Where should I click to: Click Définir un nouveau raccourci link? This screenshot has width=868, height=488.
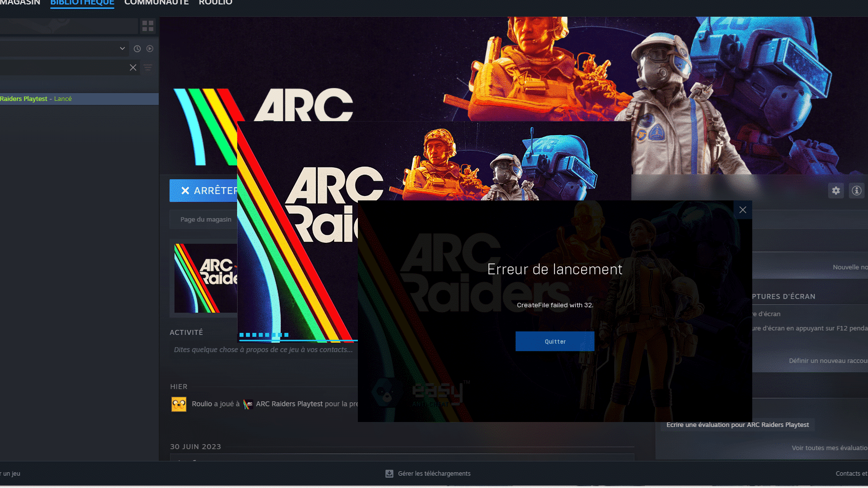coord(828,361)
